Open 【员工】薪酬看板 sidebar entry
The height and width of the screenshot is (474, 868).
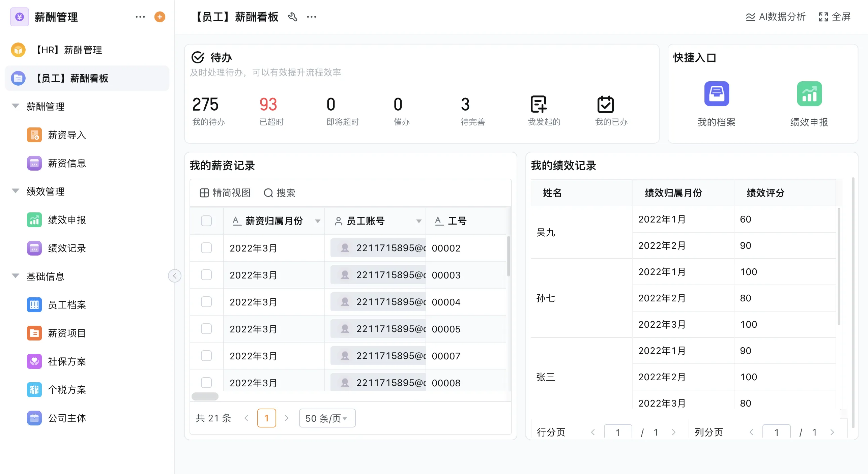pyautogui.click(x=72, y=78)
